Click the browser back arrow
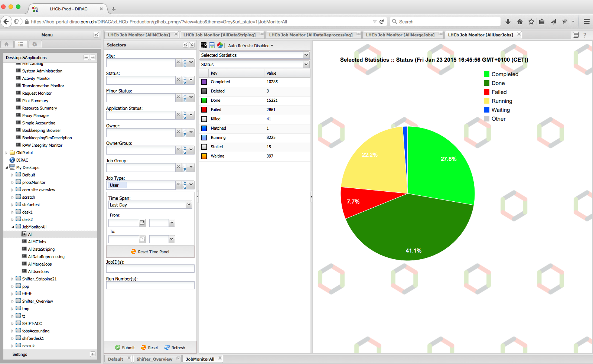Viewport: 593px width, 364px height. pyautogui.click(x=6, y=22)
